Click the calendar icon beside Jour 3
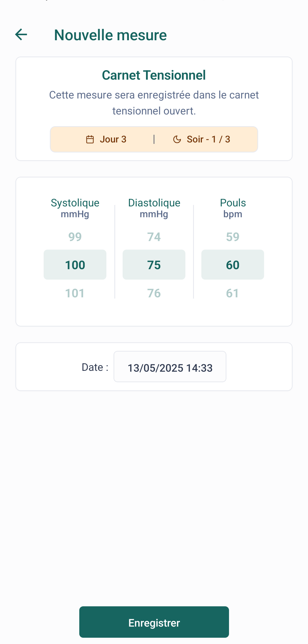Image resolution: width=308 pixels, height=644 pixels. [x=90, y=139]
